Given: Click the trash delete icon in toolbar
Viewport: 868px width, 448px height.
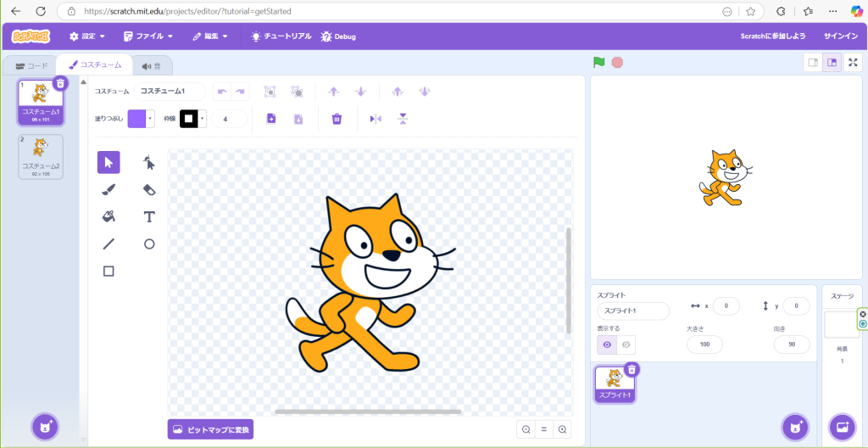Looking at the screenshot, I should (x=337, y=119).
